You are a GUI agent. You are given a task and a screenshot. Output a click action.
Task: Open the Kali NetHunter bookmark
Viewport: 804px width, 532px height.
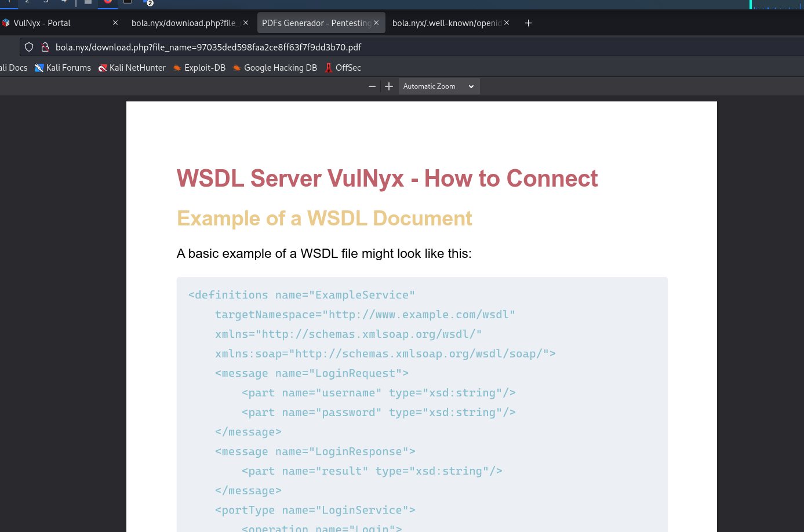(132, 68)
